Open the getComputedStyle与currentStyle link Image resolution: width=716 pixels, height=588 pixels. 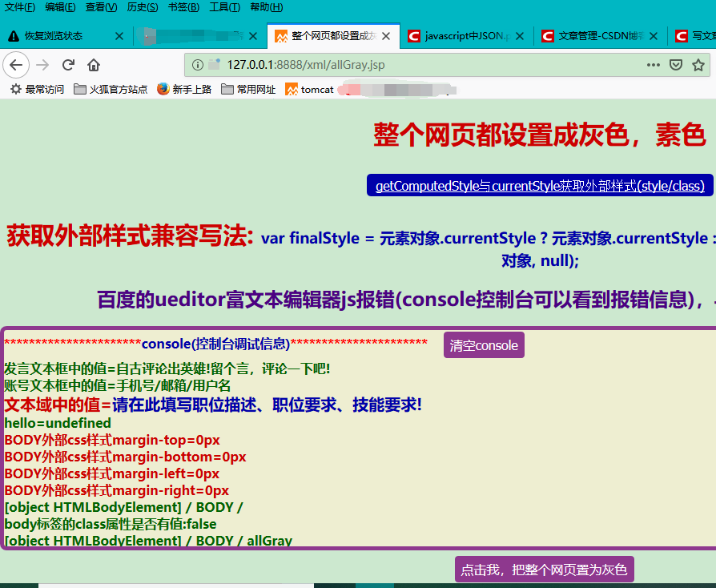click(540, 186)
